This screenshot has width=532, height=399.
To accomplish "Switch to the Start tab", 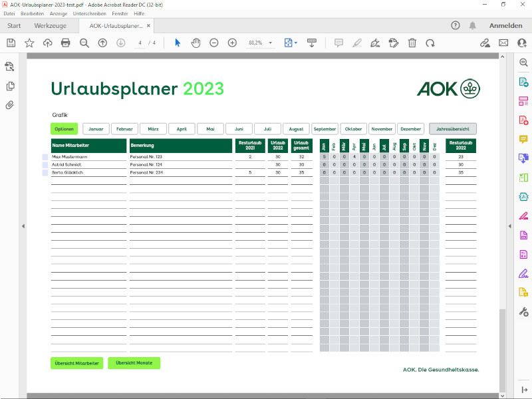I will point(14,26).
